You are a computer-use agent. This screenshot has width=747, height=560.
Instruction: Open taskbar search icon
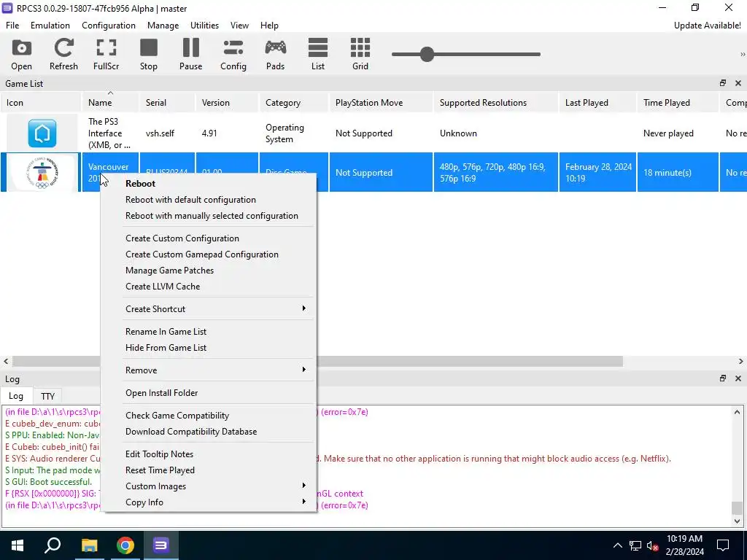[53, 545]
